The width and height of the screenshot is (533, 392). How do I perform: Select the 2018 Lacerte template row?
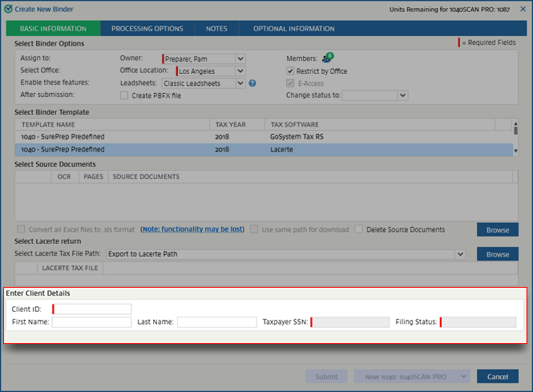[264, 150]
